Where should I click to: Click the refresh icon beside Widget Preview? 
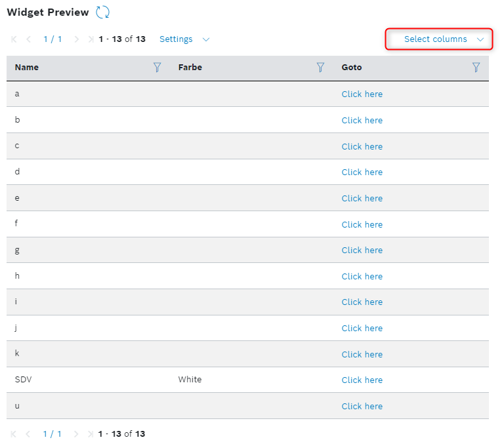coord(102,12)
